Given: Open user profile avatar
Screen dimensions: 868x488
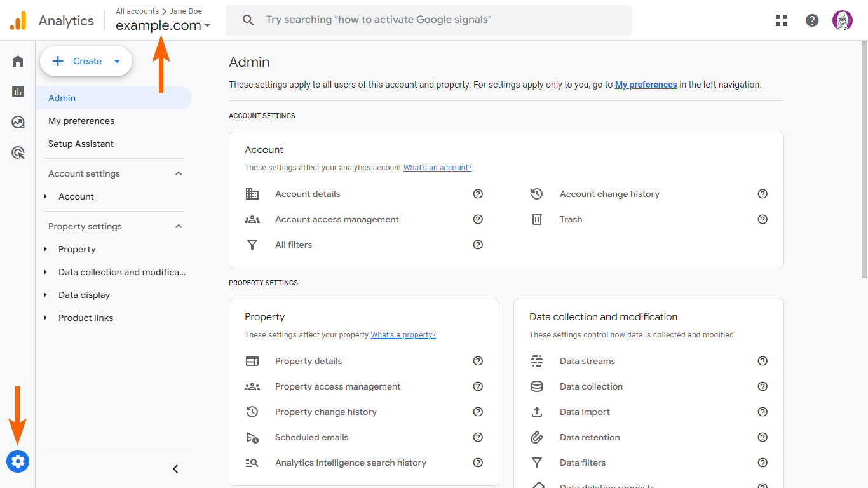Looking at the screenshot, I should [843, 20].
